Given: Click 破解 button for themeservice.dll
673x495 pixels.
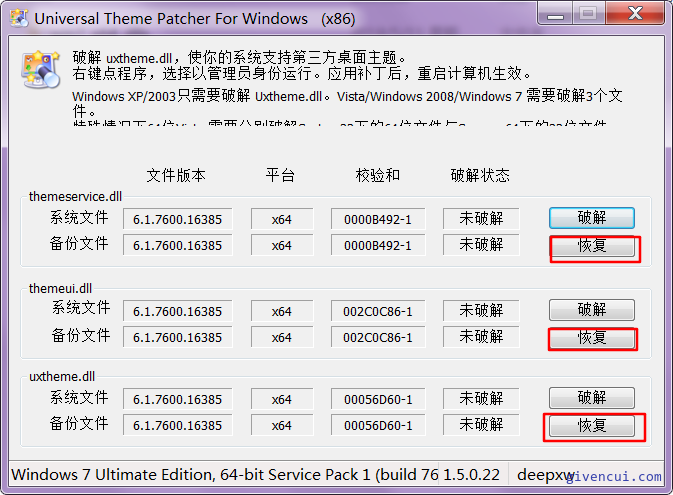Looking at the screenshot, I should [x=591, y=218].
